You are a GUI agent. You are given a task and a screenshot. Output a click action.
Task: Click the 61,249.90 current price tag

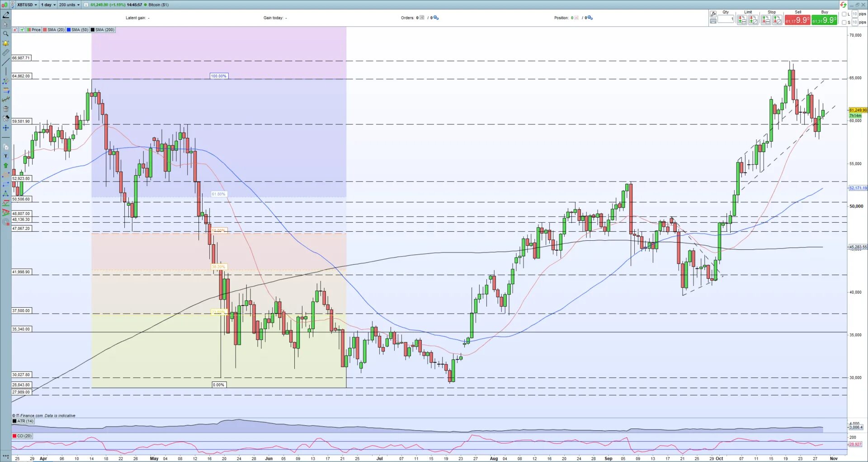pos(858,110)
